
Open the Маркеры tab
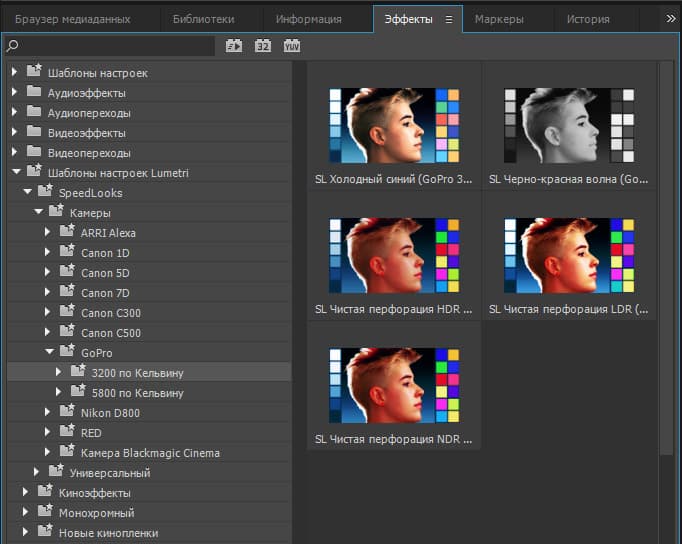(499, 19)
